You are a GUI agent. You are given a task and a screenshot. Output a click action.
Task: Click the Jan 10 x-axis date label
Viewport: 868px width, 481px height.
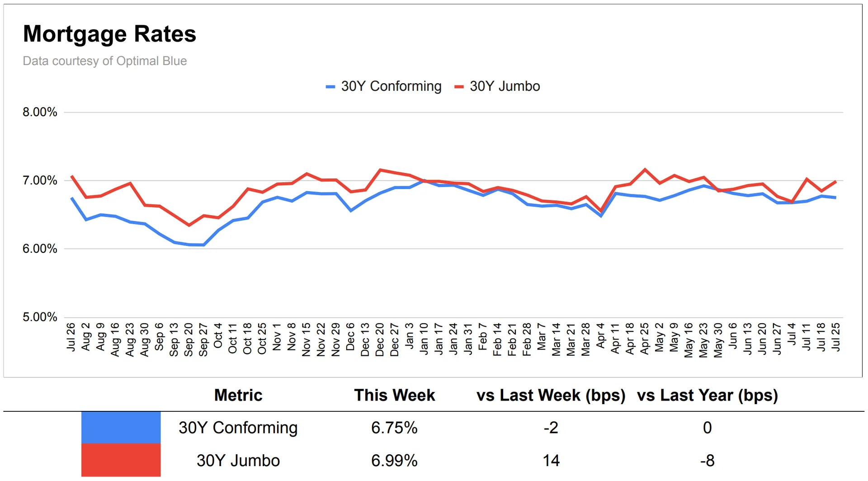(x=424, y=338)
